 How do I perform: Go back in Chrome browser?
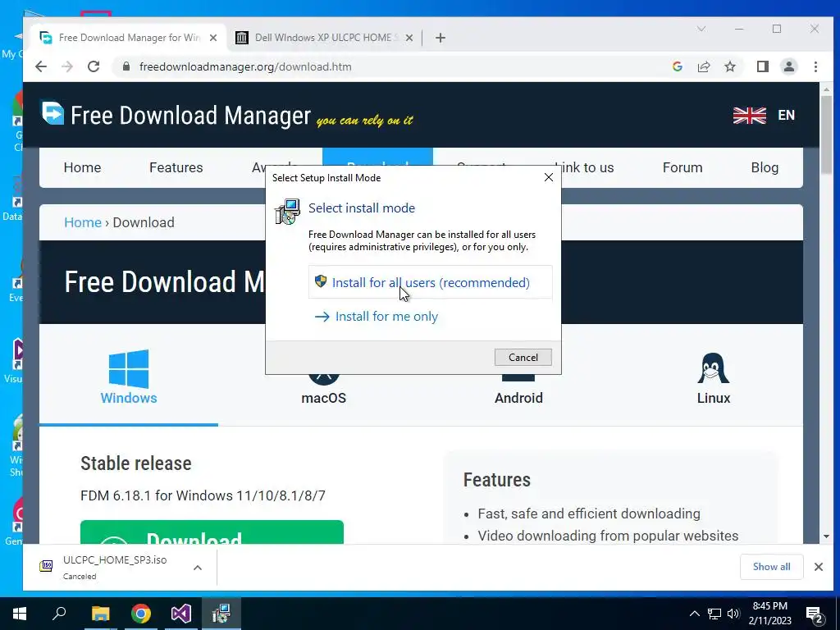pyautogui.click(x=41, y=66)
